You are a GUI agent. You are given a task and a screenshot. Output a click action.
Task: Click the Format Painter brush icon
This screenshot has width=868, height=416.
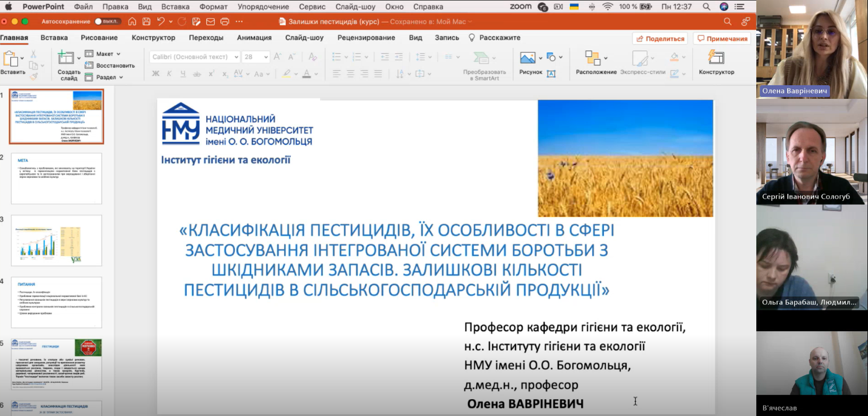[x=34, y=77]
